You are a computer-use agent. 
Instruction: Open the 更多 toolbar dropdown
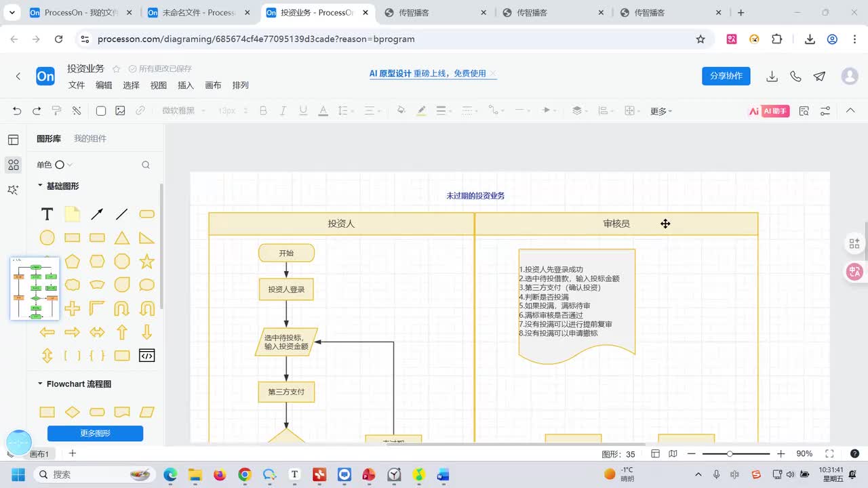pos(661,111)
